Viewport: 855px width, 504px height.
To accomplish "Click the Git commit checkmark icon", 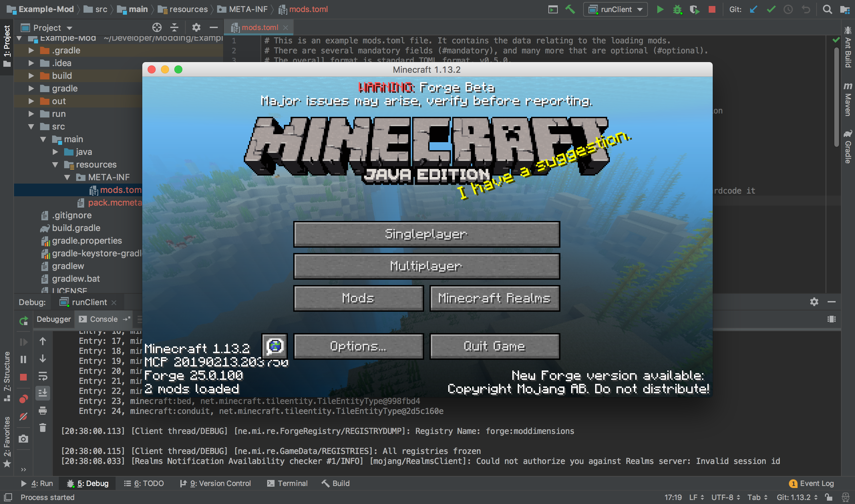I will point(771,9).
